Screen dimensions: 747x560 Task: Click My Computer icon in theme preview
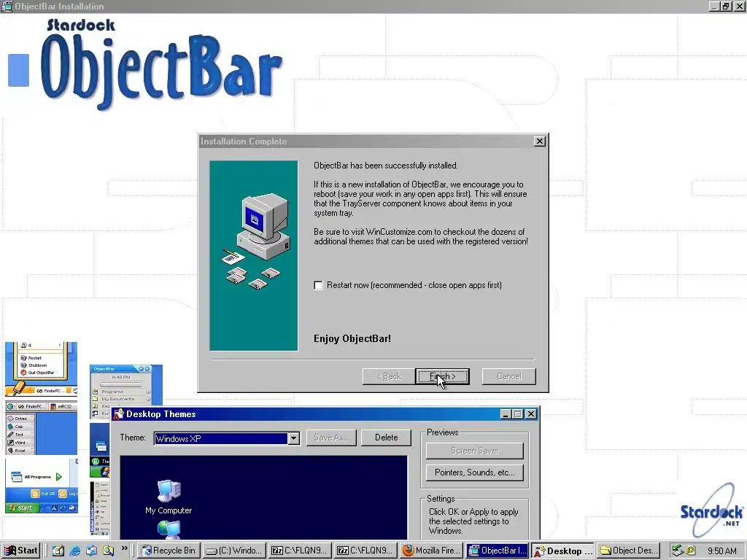pyautogui.click(x=169, y=497)
